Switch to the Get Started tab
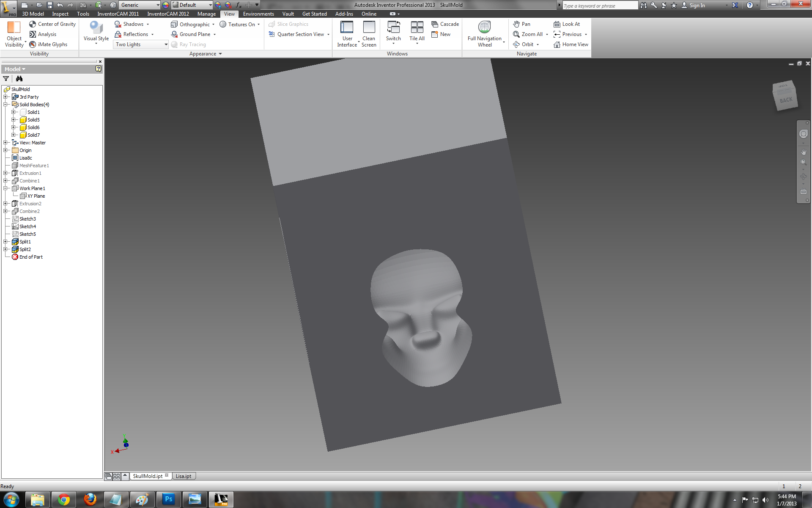 [x=314, y=14]
